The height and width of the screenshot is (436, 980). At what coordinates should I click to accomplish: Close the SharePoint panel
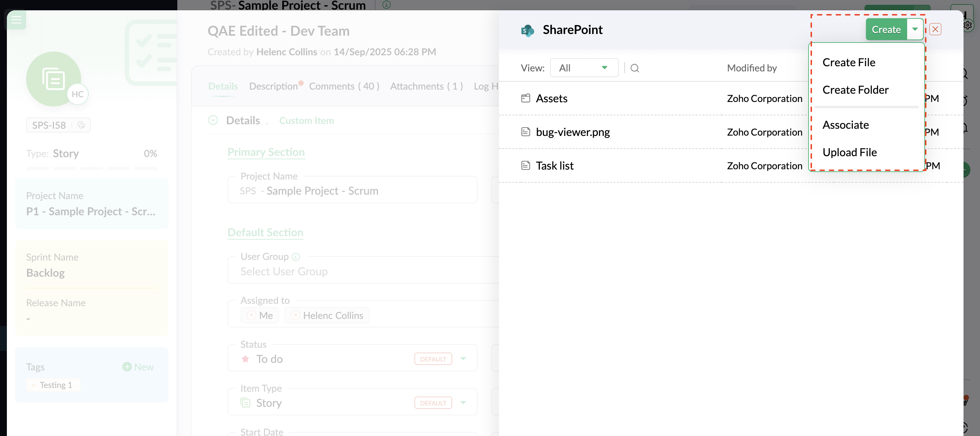(x=935, y=29)
